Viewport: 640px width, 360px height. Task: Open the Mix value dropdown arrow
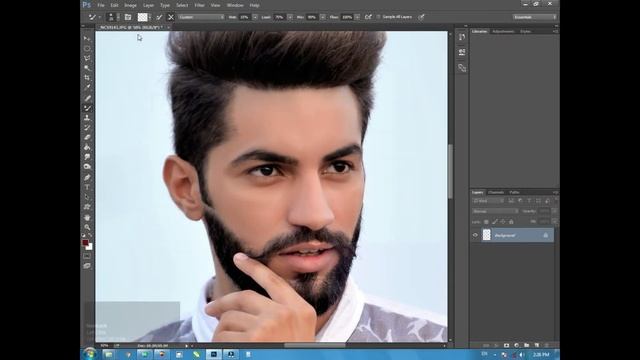click(323, 17)
